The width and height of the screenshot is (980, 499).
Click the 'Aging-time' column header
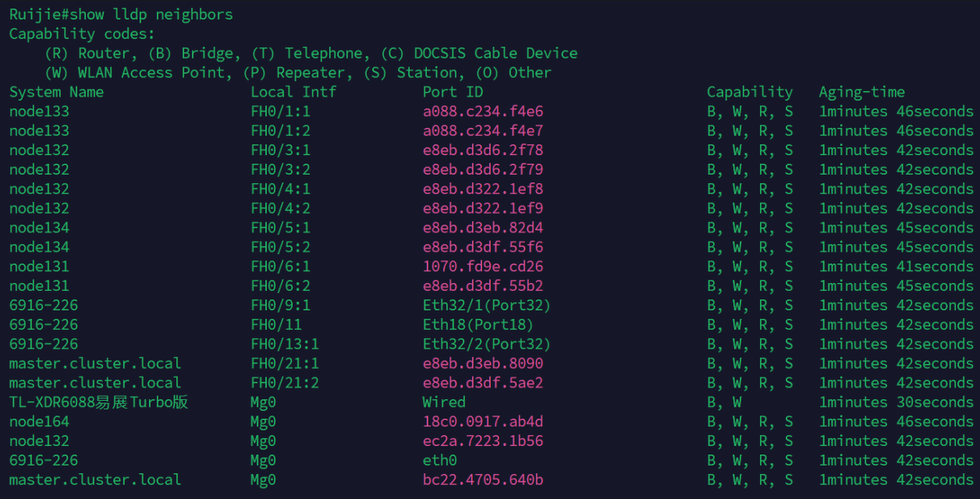point(861,92)
